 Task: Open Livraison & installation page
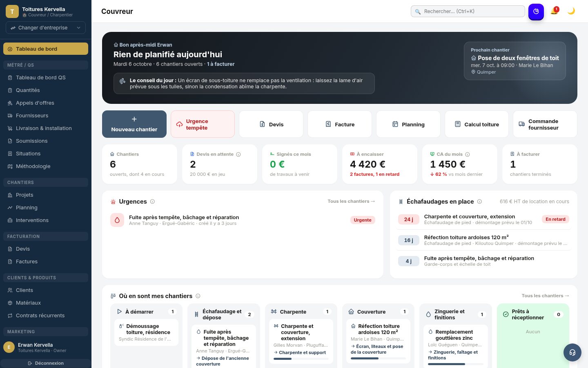(x=46, y=128)
